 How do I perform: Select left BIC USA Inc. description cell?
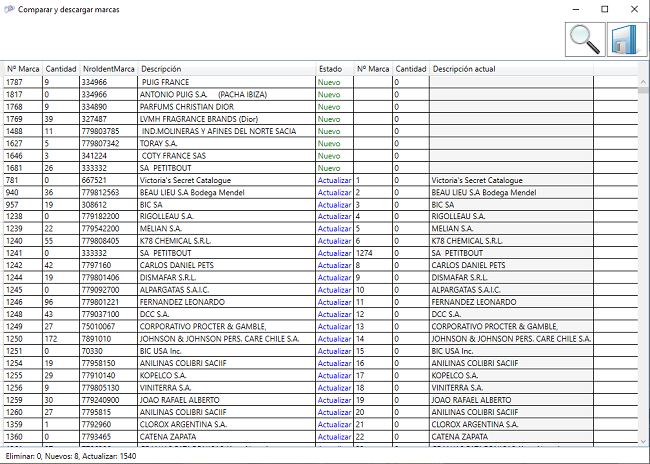pos(226,351)
